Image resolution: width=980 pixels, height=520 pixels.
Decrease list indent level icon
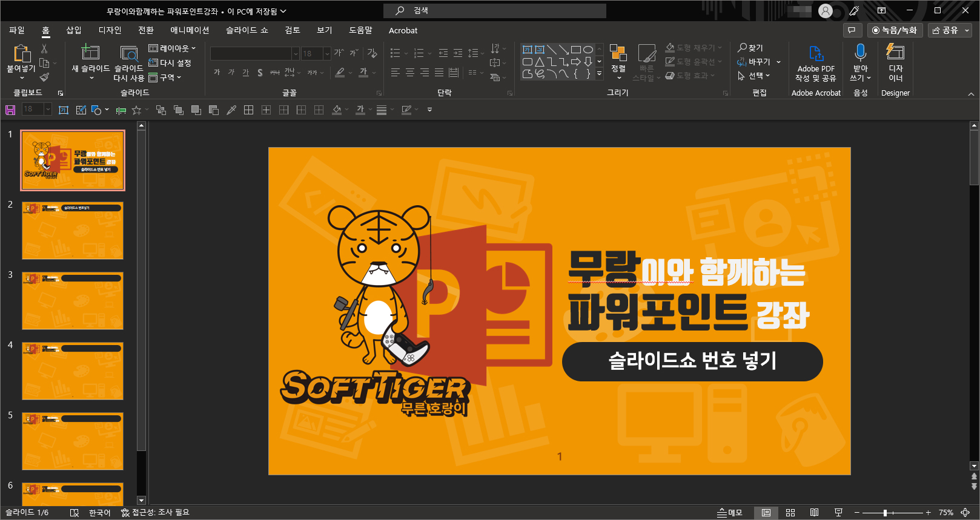(443, 53)
